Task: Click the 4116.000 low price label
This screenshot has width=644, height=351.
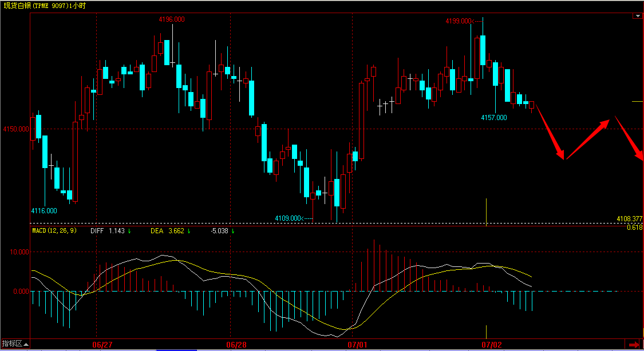Action: coord(44,210)
